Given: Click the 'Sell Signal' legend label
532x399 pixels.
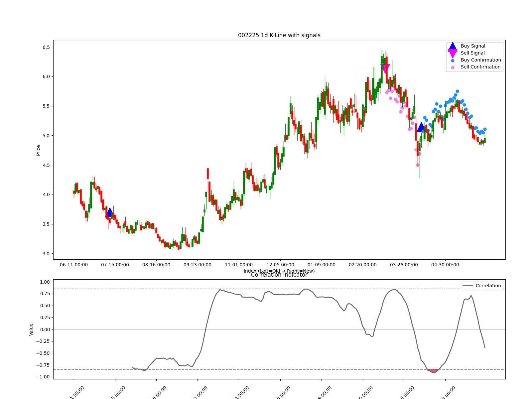Looking at the screenshot, I should [x=472, y=53].
